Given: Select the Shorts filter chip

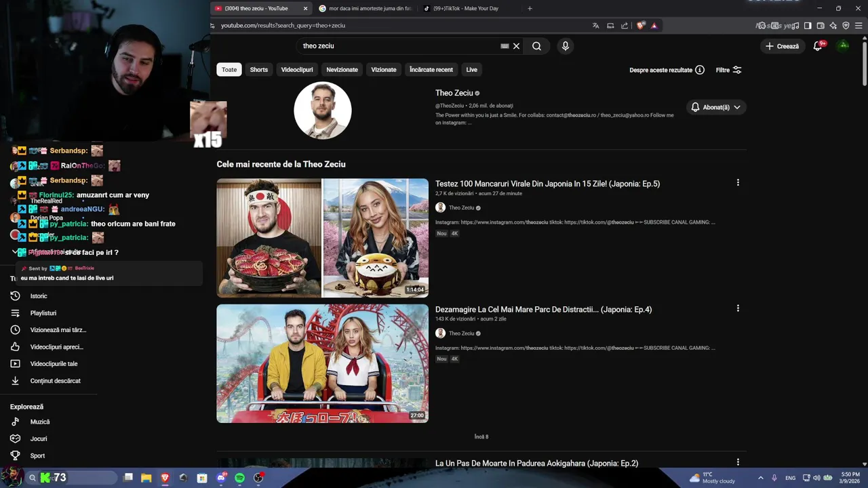Looking at the screenshot, I should click(x=259, y=70).
